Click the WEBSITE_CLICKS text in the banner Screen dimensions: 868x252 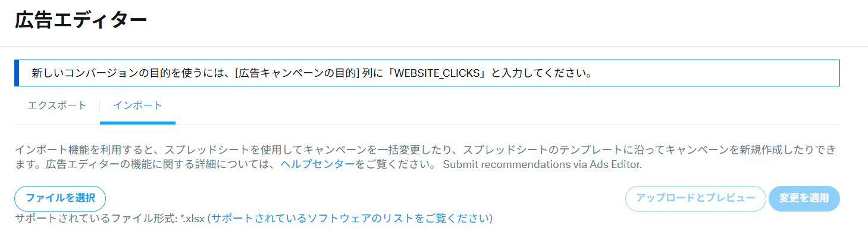[x=435, y=74]
